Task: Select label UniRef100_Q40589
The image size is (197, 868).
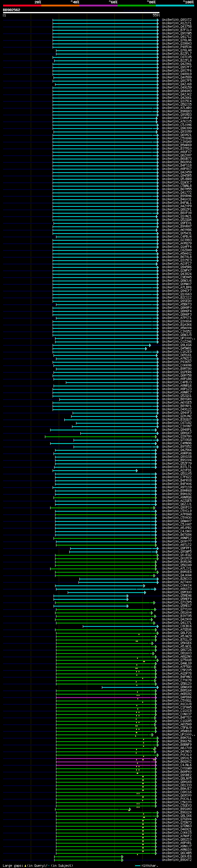Action: 177,78
